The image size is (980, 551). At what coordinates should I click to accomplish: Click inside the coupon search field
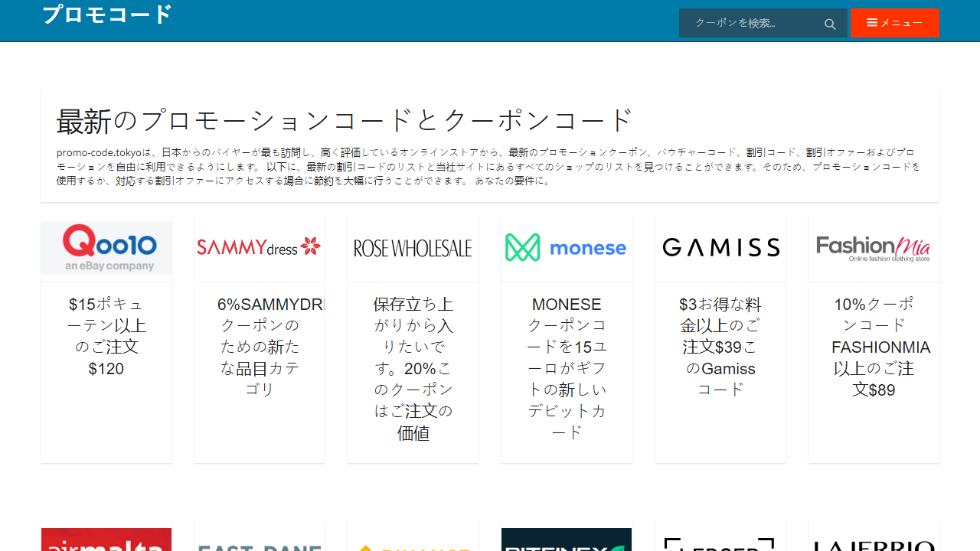tap(750, 23)
